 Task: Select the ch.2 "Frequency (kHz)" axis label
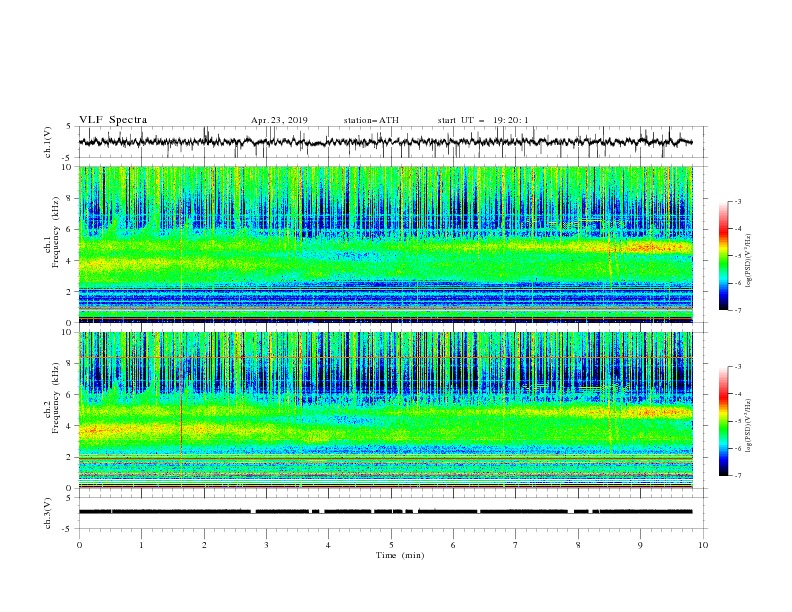click(x=56, y=398)
